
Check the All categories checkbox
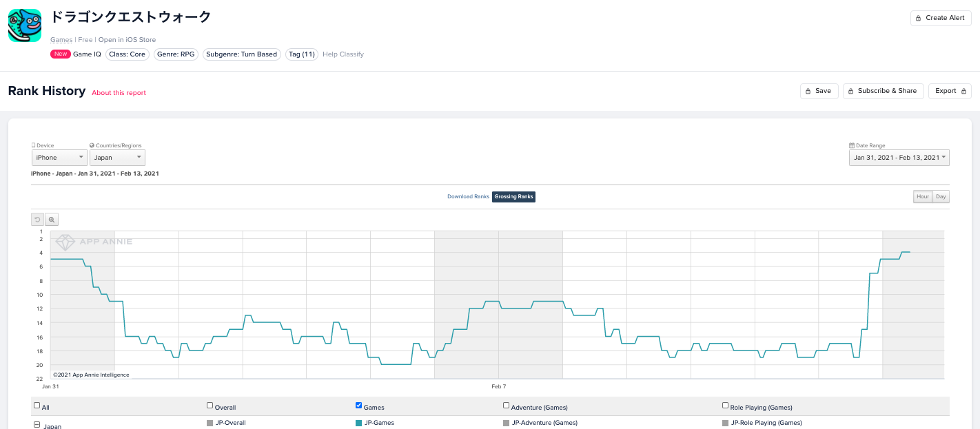[37, 406]
